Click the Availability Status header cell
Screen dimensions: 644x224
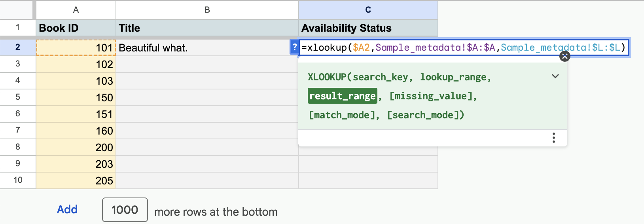[x=368, y=28]
